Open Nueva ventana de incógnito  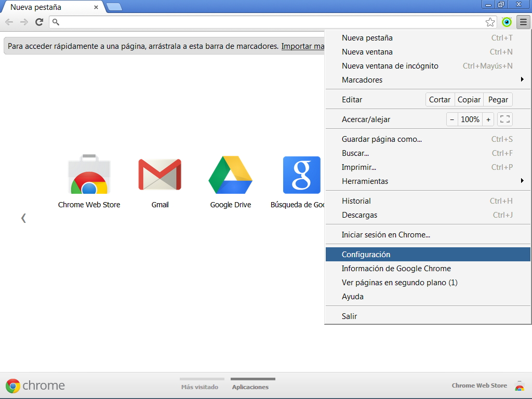[x=428, y=66]
